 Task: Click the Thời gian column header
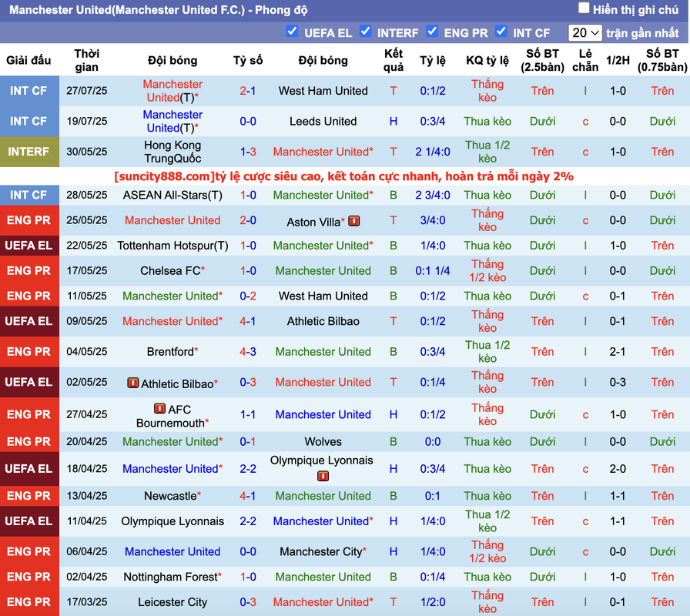coord(87,60)
